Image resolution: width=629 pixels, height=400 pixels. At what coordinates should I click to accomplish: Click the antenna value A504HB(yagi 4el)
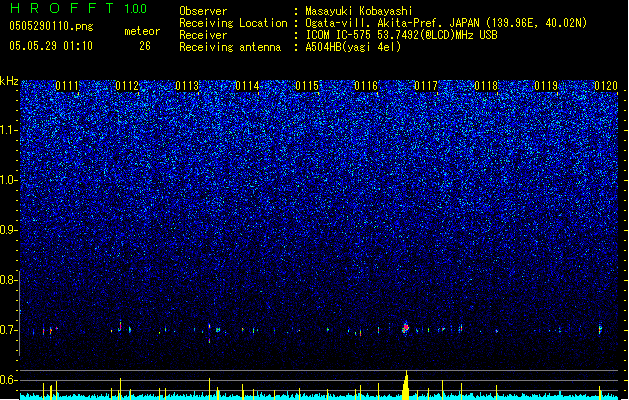click(x=353, y=47)
